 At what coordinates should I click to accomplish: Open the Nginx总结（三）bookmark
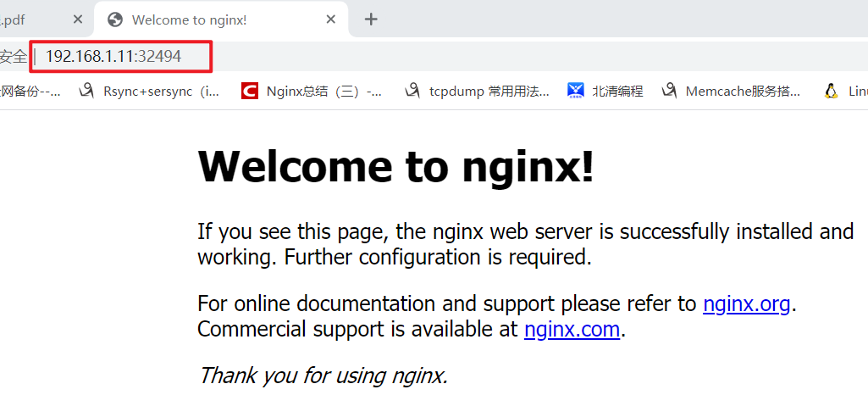[312, 91]
